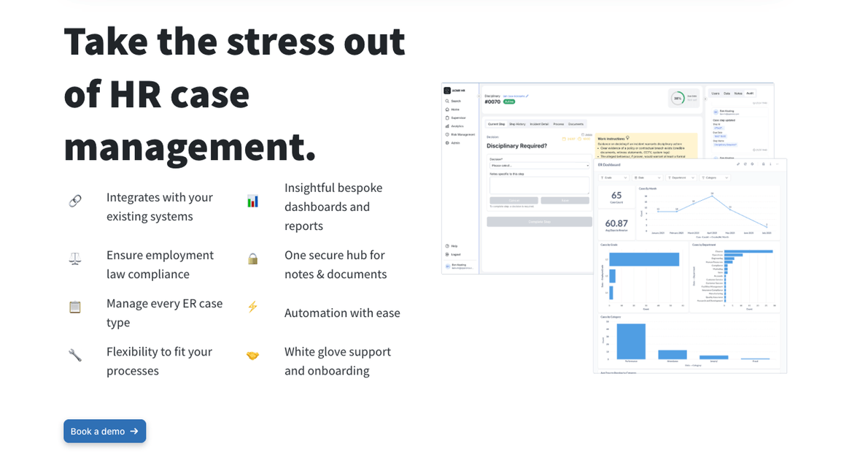Switch to the Step History tab

[x=517, y=124]
